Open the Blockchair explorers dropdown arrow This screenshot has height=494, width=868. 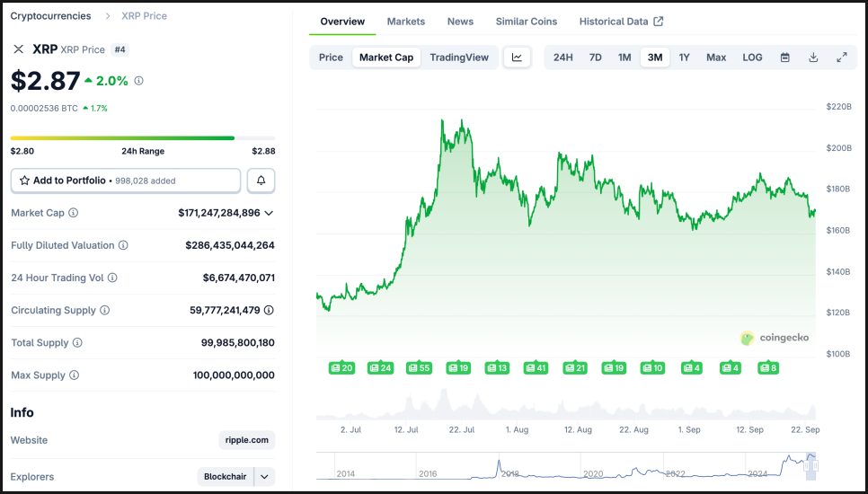tap(264, 476)
